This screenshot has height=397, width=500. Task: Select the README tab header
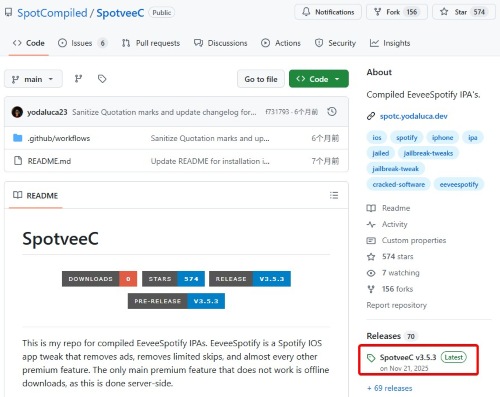tap(35, 195)
